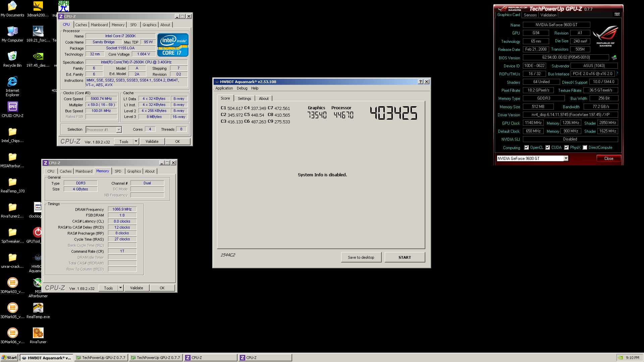This screenshot has height=362, width=644.
Task: Expand Tools dropdown arrow in top CPU-Z
Action: (136, 141)
